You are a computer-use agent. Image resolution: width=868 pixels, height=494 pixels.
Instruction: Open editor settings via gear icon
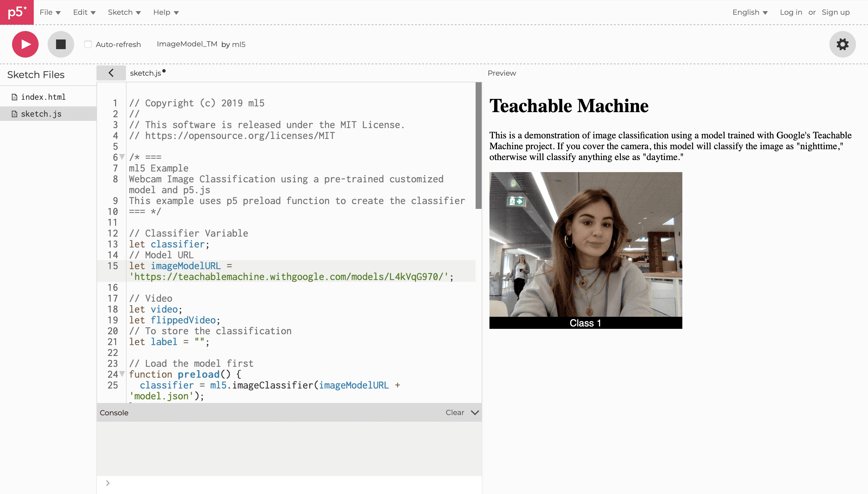click(x=842, y=44)
